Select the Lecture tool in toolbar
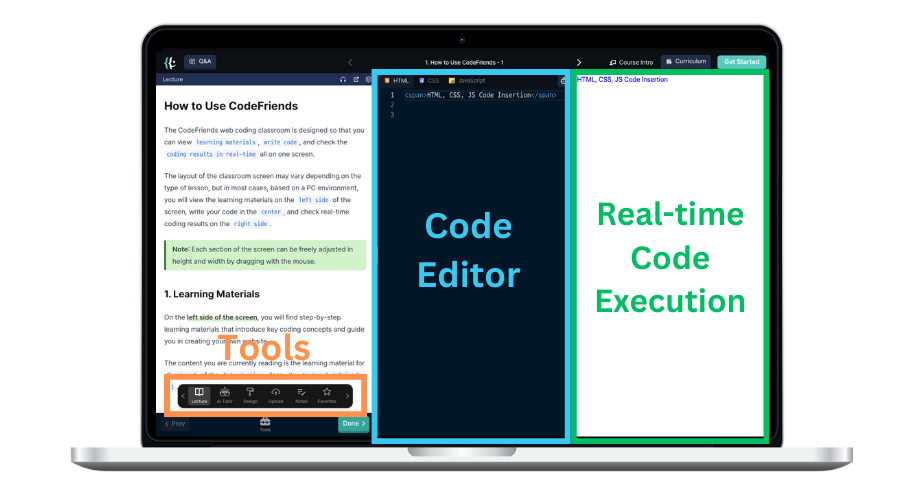Image resolution: width=922 pixels, height=500 pixels. pos(199,395)
